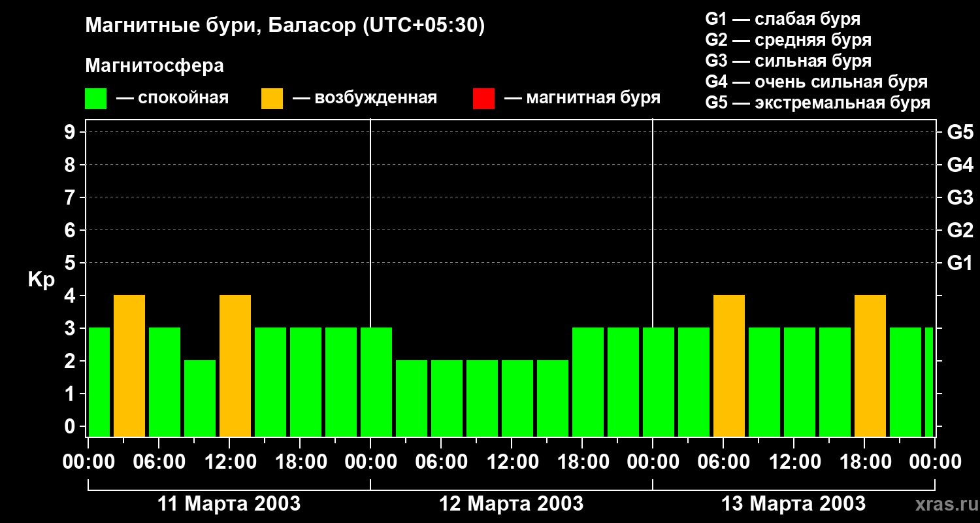Select the "G4 — очень сильная буря" legend line
Viewport: 980px width, 523px height.
tap(817, 82)
